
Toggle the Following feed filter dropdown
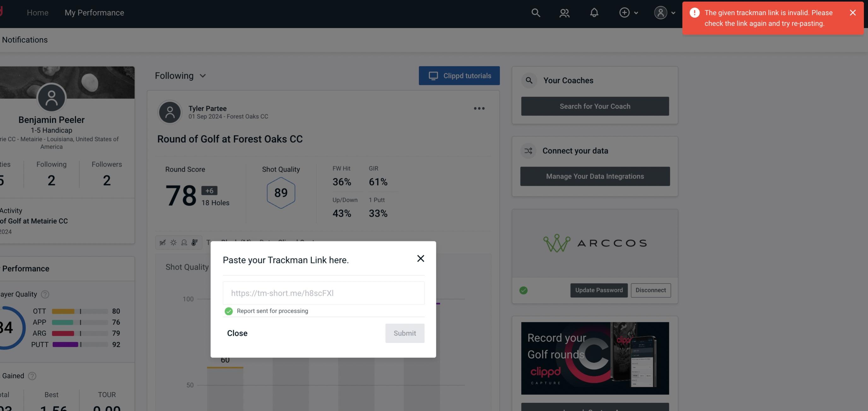(x=181, y=75)
